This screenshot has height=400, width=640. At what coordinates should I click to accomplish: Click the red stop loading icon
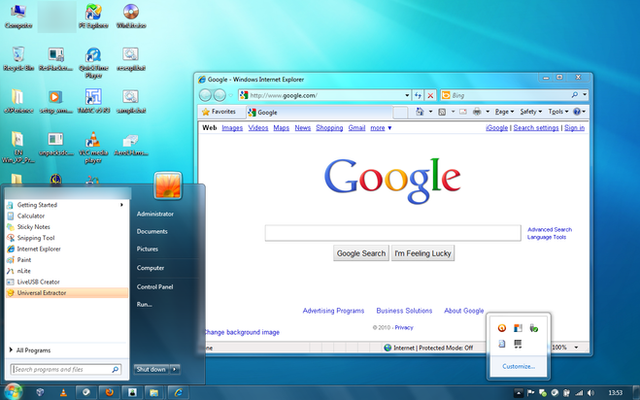tap(430, 96)
